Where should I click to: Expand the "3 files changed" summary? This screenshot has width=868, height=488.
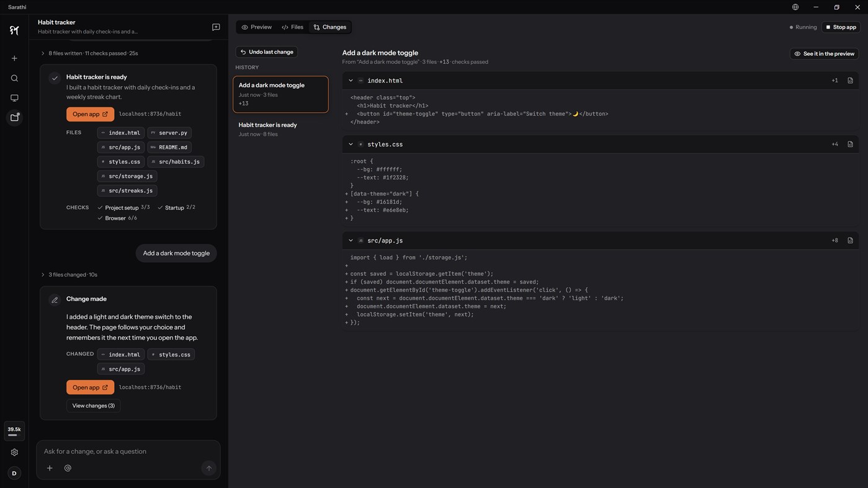69,275
